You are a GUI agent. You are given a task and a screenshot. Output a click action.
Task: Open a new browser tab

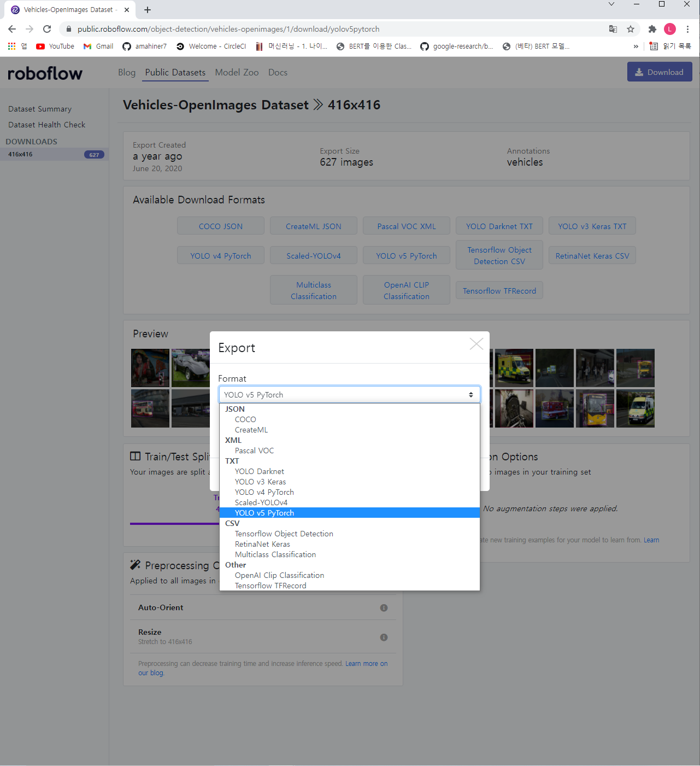coord(148,10)
